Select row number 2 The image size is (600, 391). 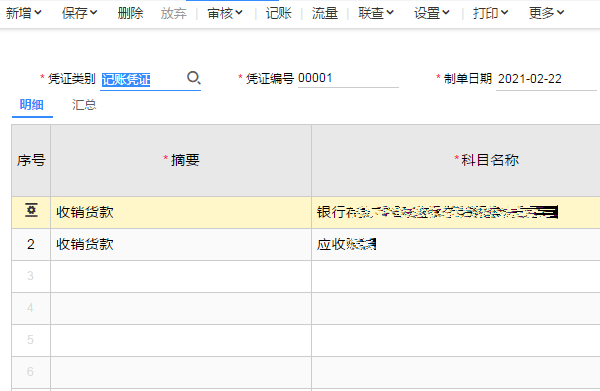tap(31, 244)
